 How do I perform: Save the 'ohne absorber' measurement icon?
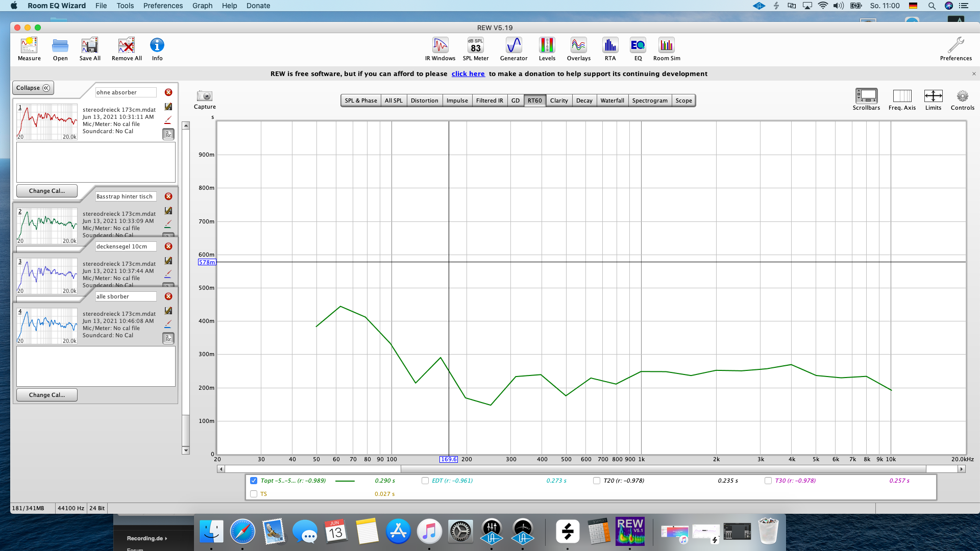[x=168, y=107]
